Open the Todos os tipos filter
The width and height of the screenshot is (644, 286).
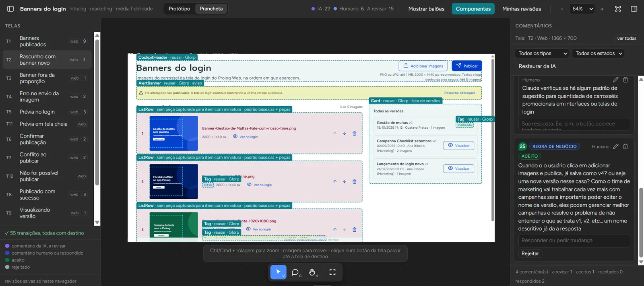click(x=543, y=53)
